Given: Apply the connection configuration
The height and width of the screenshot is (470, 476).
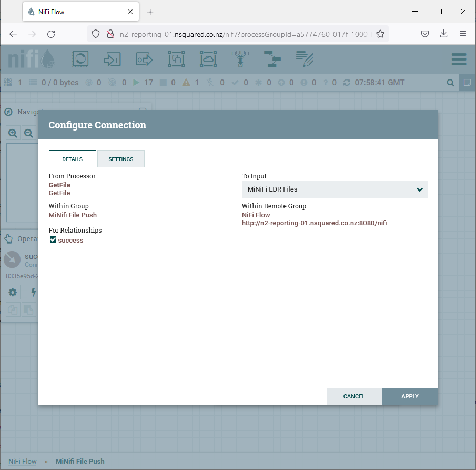Looking at the screenshot, I should [410, 396].
